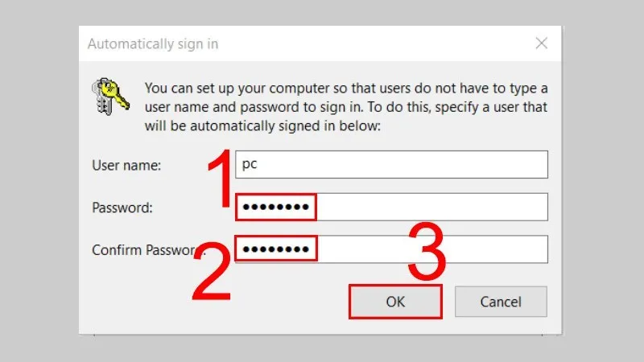
Task: Click the Cancel button
Action: [x=501, y=302]
